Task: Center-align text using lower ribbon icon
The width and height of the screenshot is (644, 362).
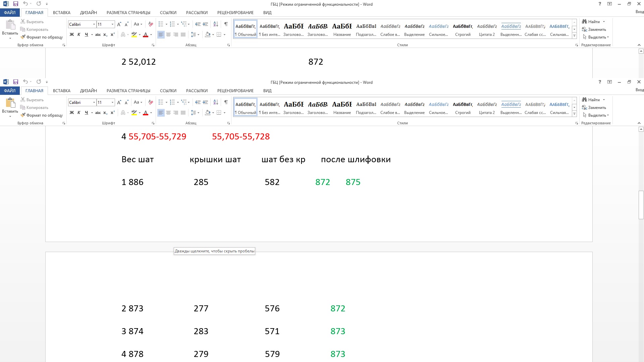Action: (x=168, y=113)
